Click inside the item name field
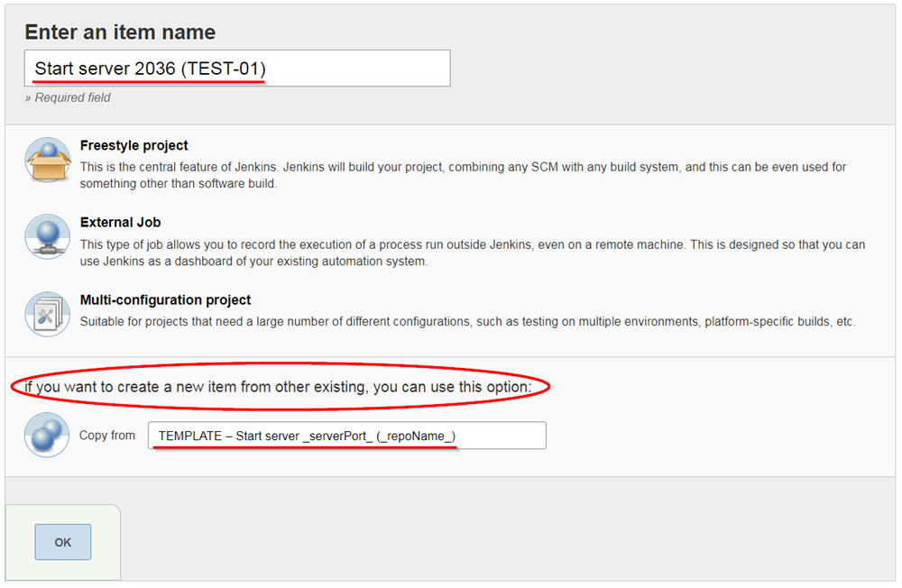 pyautogui.click(x=237, y=68)
